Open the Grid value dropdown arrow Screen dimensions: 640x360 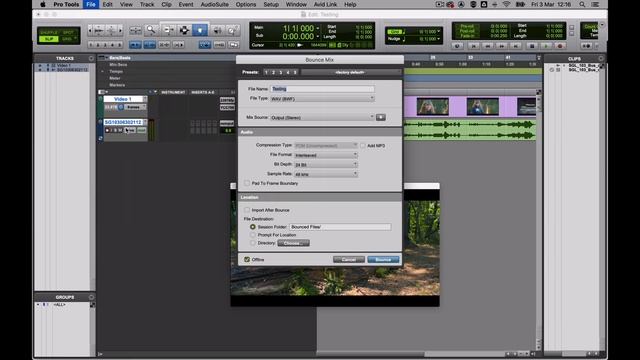click(439, 31)
